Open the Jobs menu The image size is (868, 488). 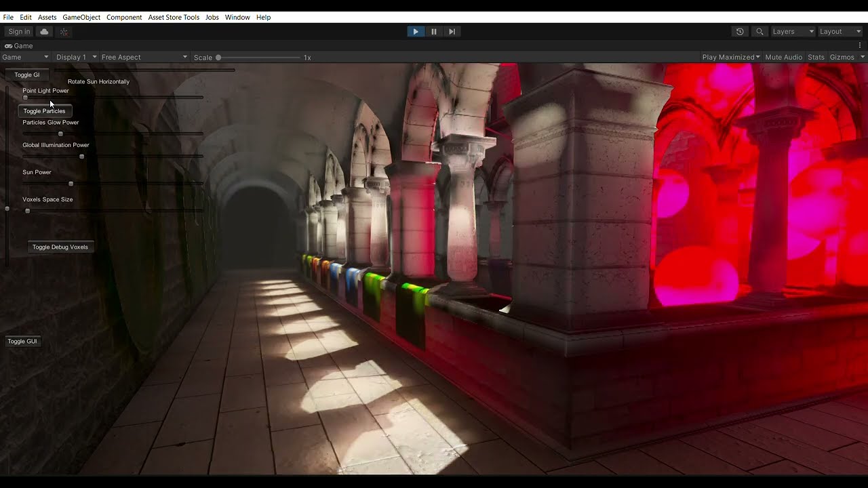212,17
